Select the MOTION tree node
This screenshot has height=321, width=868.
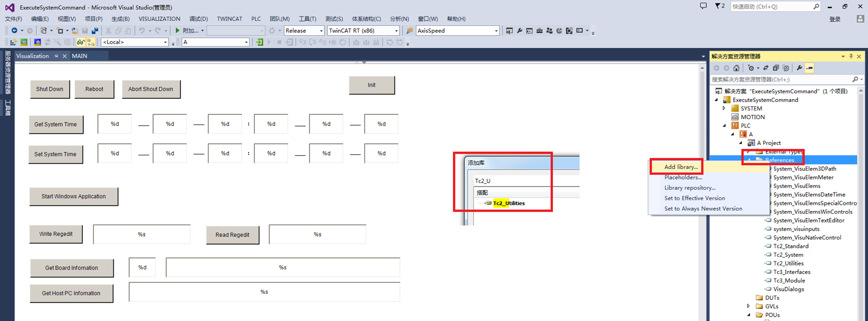coord(752,117)
